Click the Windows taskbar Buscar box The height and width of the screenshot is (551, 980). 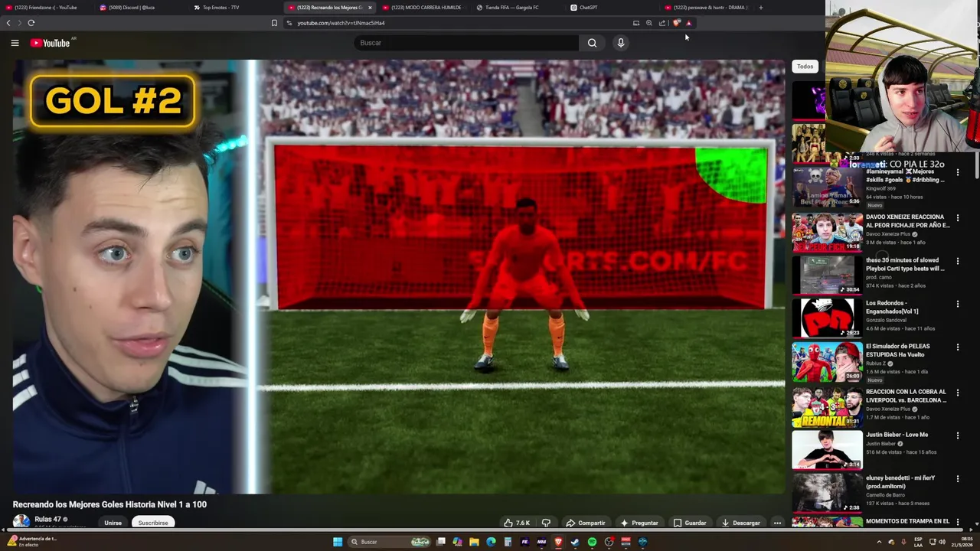(389, 542)
